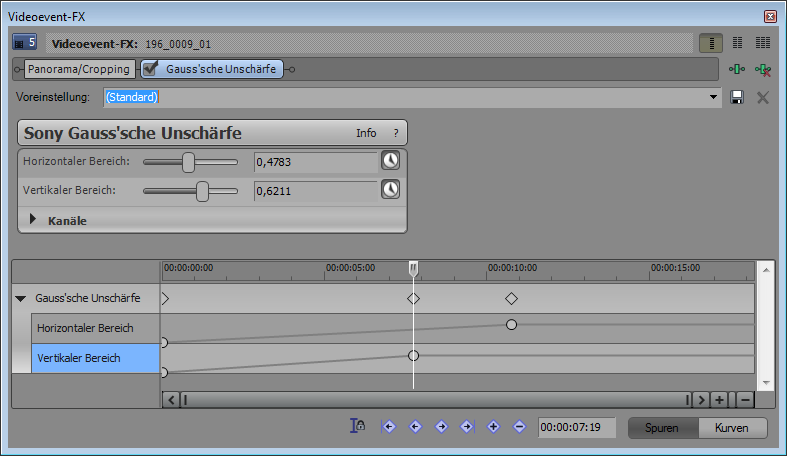Click the Vertikaler Bereich slider handle

(x=202, y=190)
